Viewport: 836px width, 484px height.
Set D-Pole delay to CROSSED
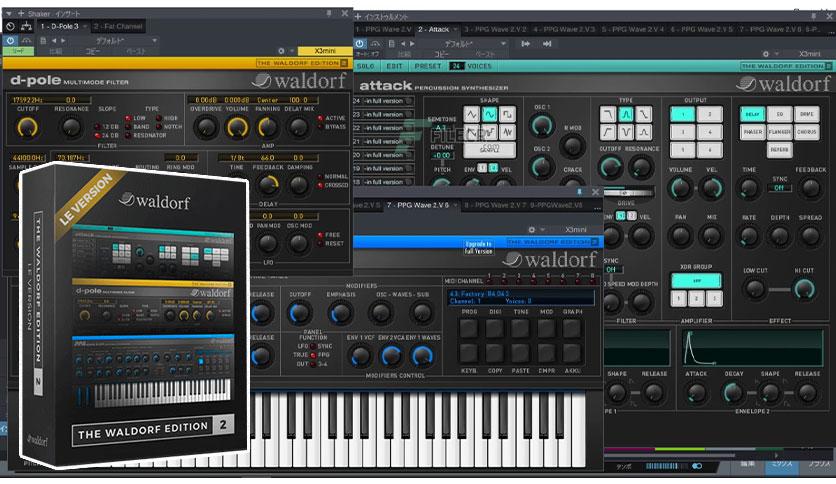point(320,185)
